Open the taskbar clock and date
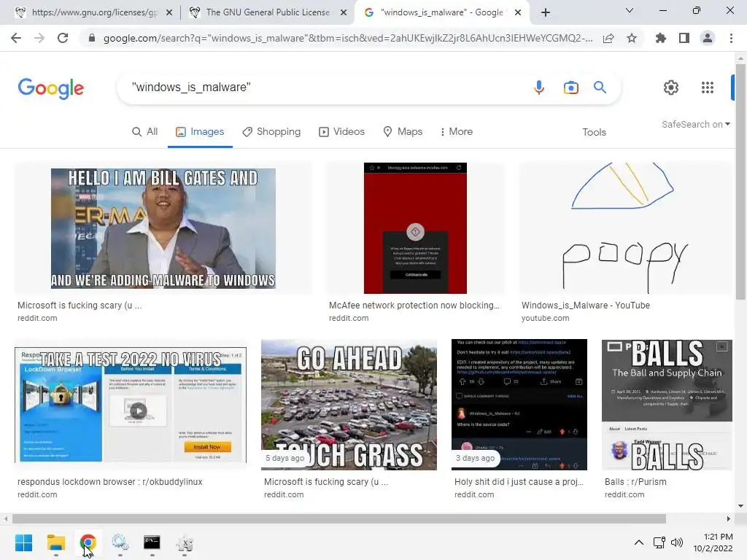Image resolution: width=747 pixels, height=560 pixels. [713, 542]
